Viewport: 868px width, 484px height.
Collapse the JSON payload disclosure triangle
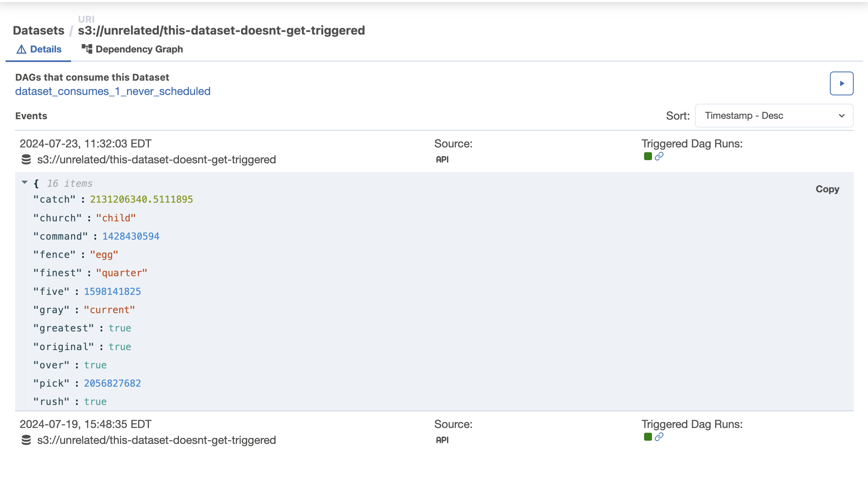click(x=25, y=182)
